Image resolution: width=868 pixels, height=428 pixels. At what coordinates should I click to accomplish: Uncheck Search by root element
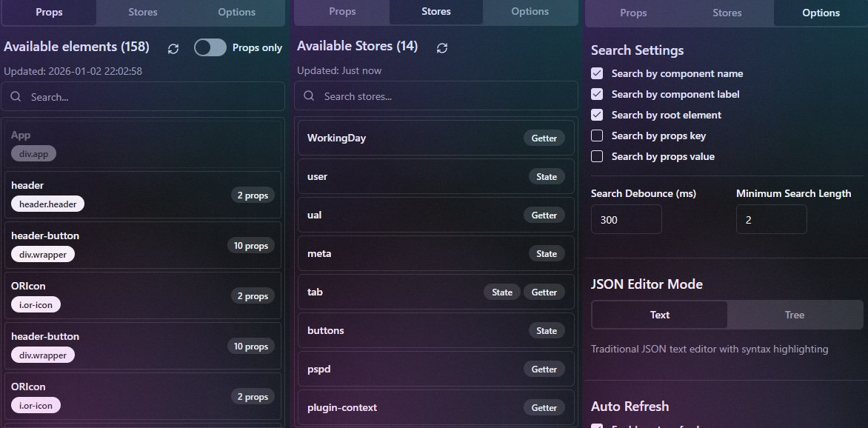click(x=597, y=115)
